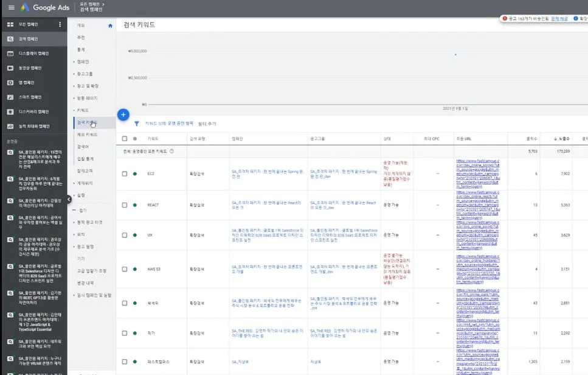Check the box for the REACT keyword row
This screenshot has height=375, width=588.
pyautogui.click(x=125, y=205)
